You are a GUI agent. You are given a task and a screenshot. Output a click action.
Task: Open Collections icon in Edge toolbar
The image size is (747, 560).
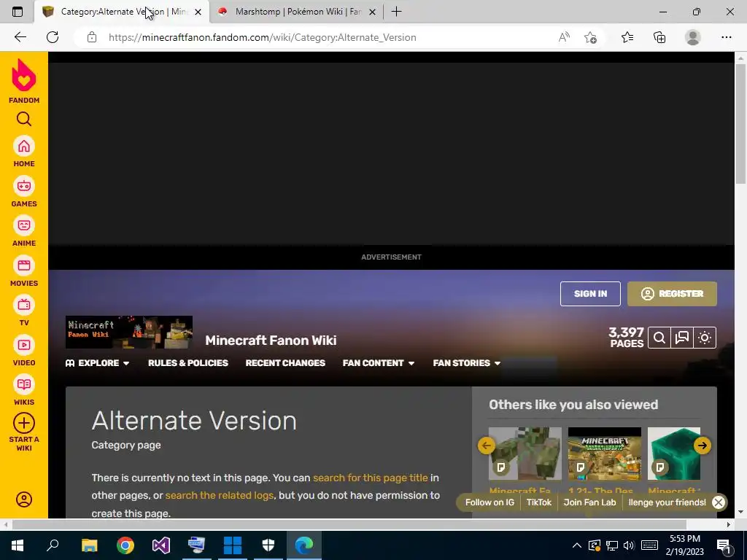(659, 37)
